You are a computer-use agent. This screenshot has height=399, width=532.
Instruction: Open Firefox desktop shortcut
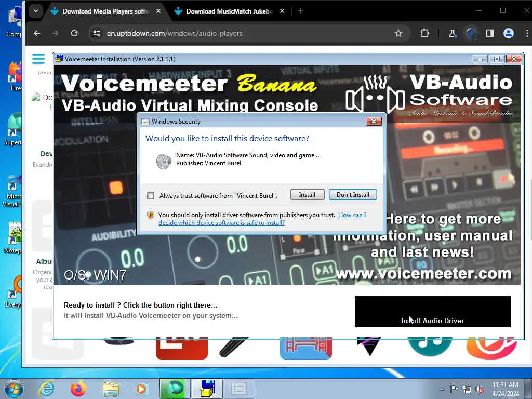(x=15, y=76)
